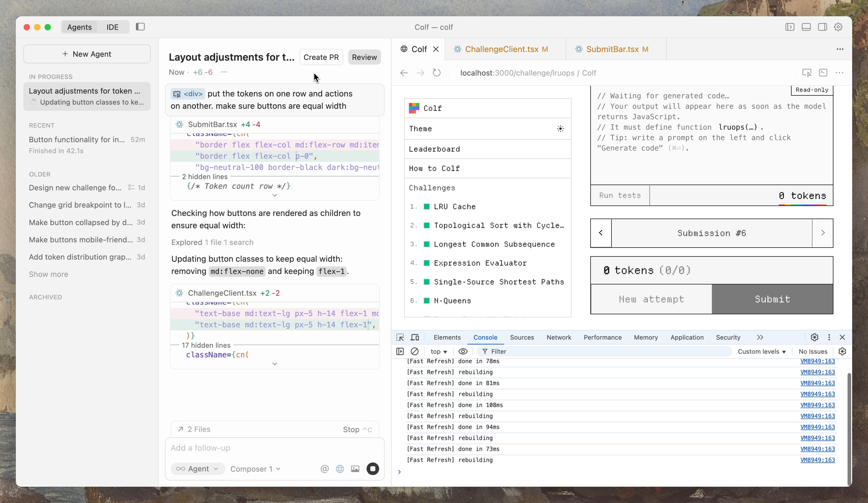Open the Composer 1 model dropdown
This screenshot has height=503, width=868.
[x=255, y=469]
